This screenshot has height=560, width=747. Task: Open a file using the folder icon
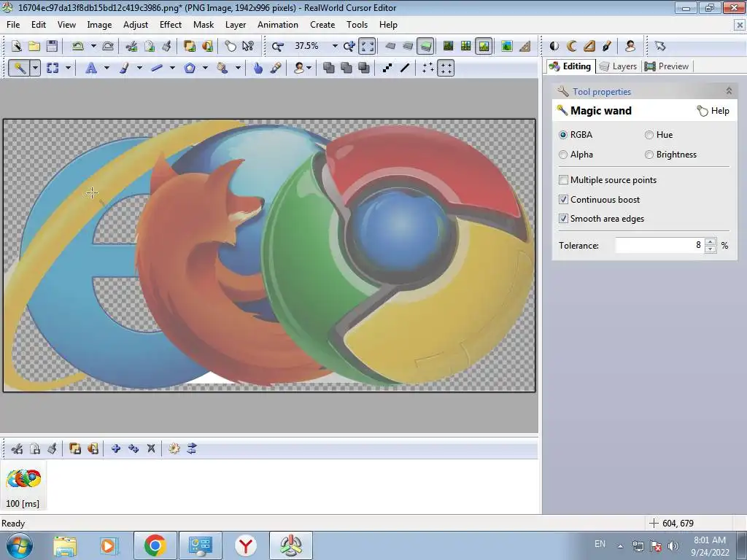point(34,46)
